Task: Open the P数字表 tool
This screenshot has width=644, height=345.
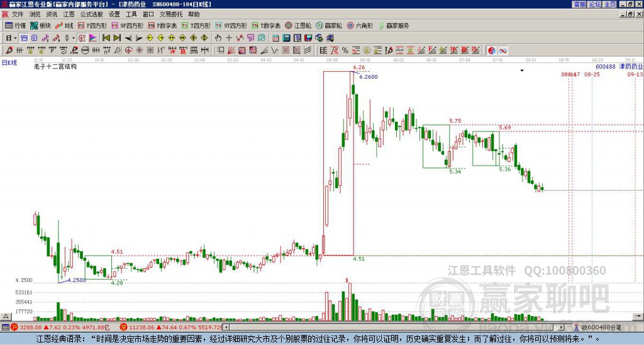Action: 162,25
